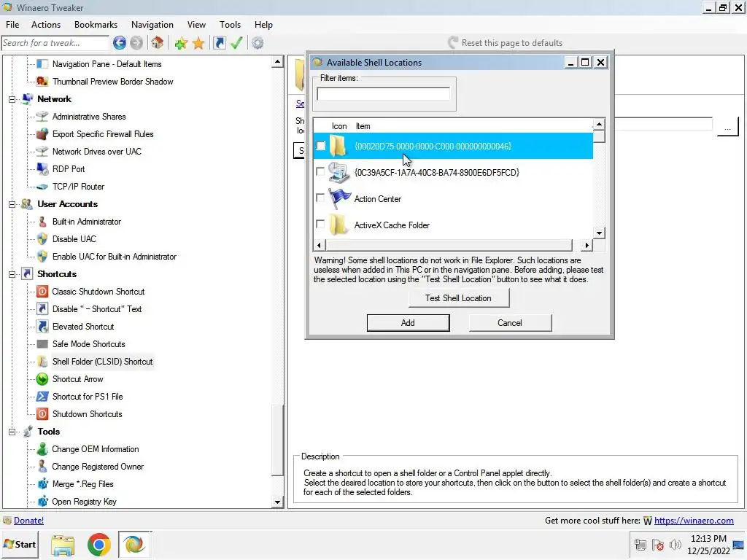Open the Navigation menu
The height and width of the screenshot is (560, 747).
152,25
